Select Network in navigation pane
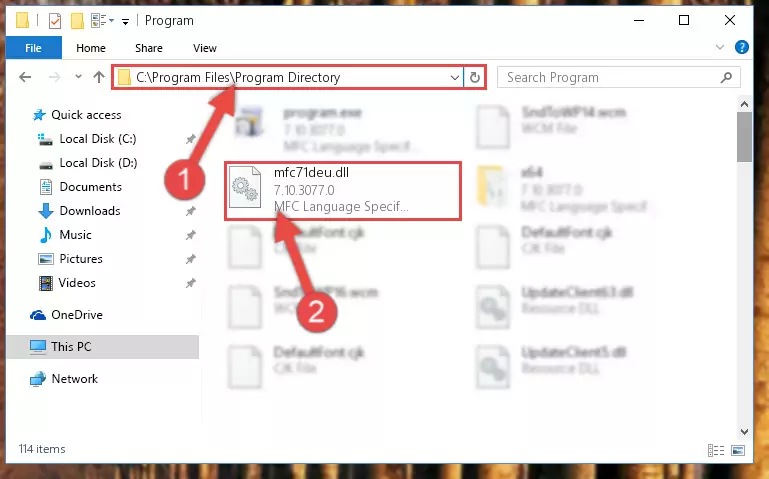Image resolution: width=769 pixels, height=479 pixels. (x=75, y=378)
